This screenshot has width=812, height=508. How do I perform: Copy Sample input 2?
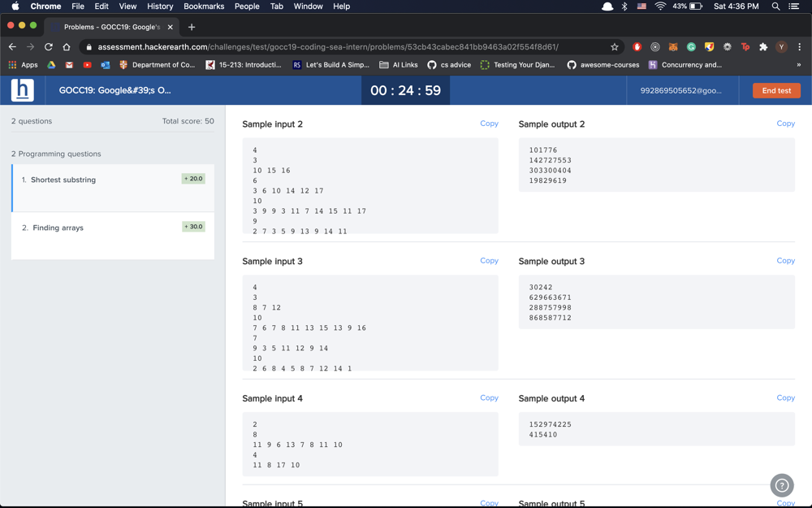click(489, 124)
